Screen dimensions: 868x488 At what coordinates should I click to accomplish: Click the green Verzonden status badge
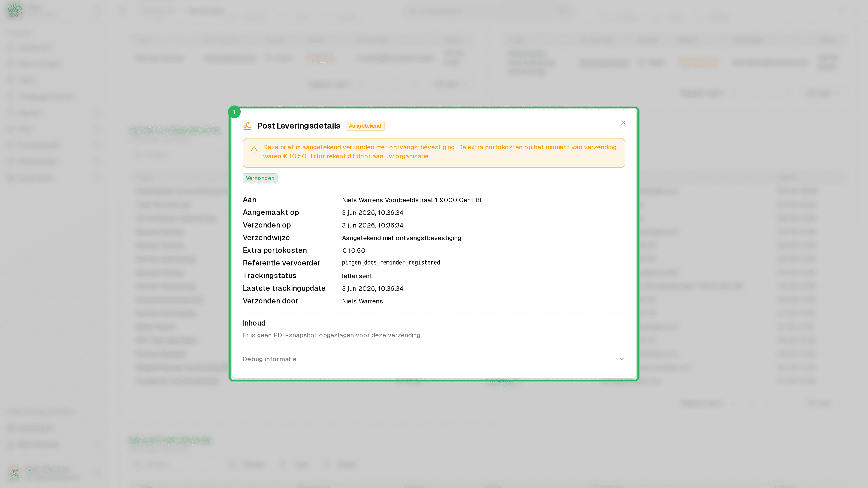tap(260, 178)
